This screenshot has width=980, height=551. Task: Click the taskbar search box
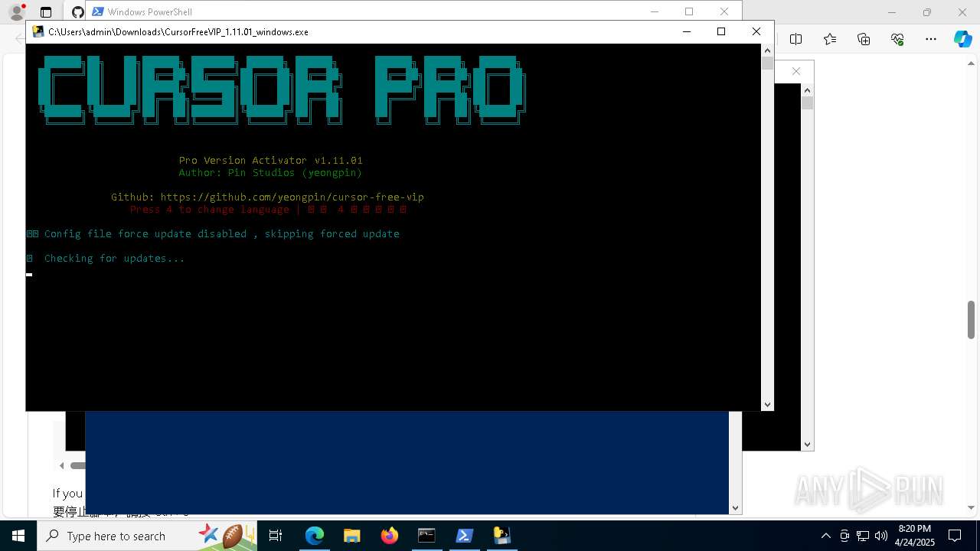[x=149, y=536]
